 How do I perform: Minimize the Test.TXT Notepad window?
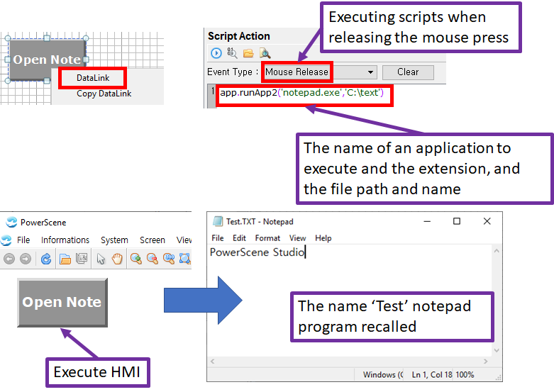coord(427,221)
